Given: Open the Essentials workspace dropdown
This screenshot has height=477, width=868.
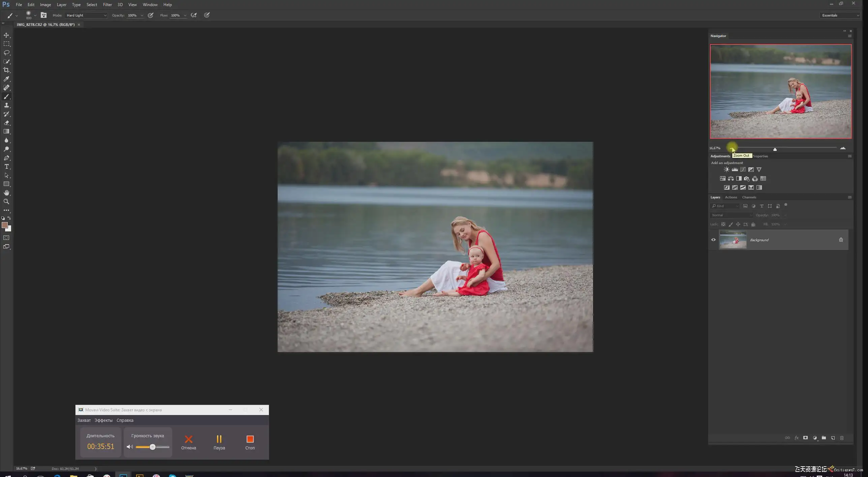Looking at the screenshot, I should click(840, 15).
